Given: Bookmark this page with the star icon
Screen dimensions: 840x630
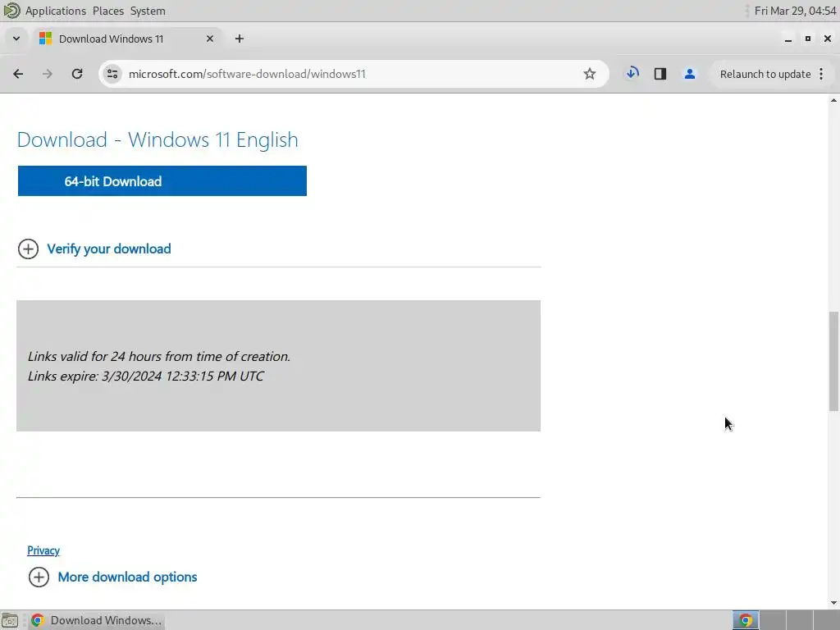Looking at the screenshot, I should pos(589,74).
